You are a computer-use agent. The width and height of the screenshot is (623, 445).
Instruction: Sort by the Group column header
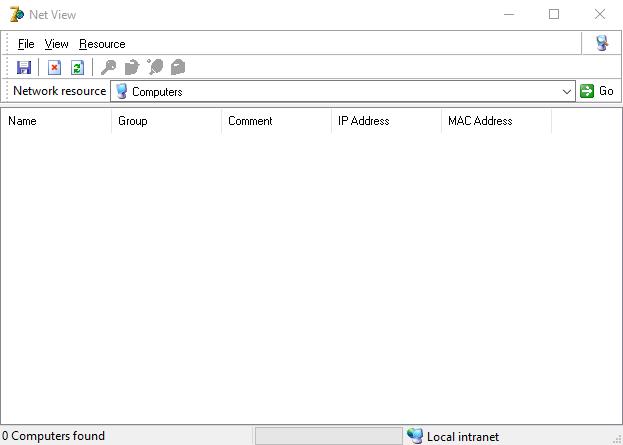click(166, 121)
